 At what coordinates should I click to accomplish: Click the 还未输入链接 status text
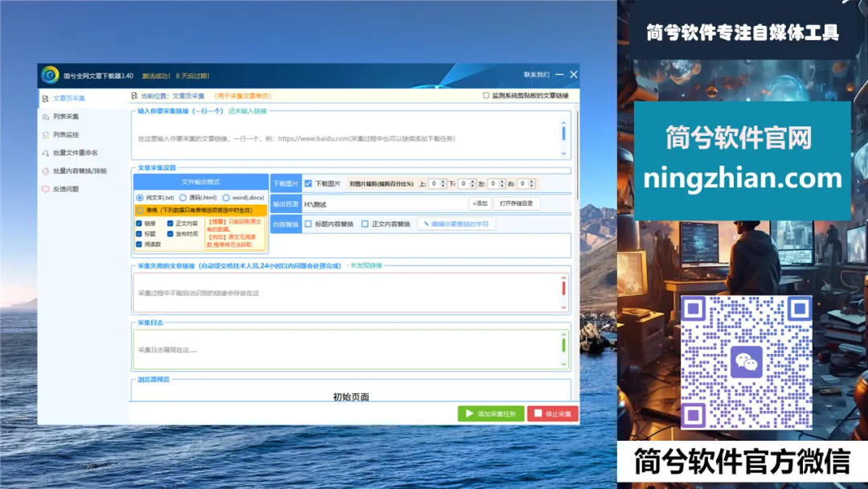(248, 111)
